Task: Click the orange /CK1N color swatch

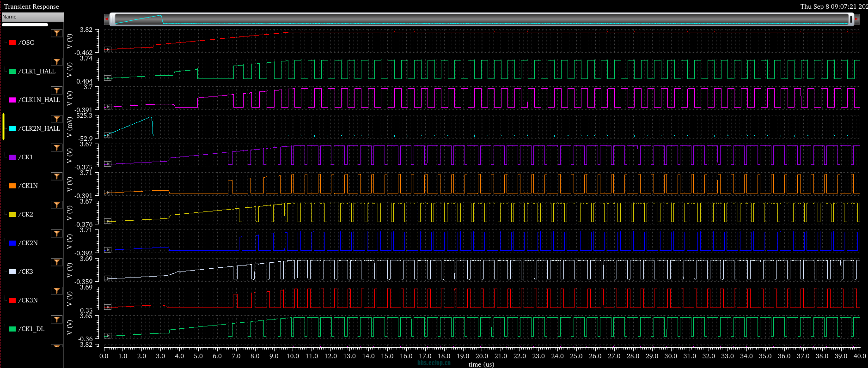Action: tap(12, 186)
